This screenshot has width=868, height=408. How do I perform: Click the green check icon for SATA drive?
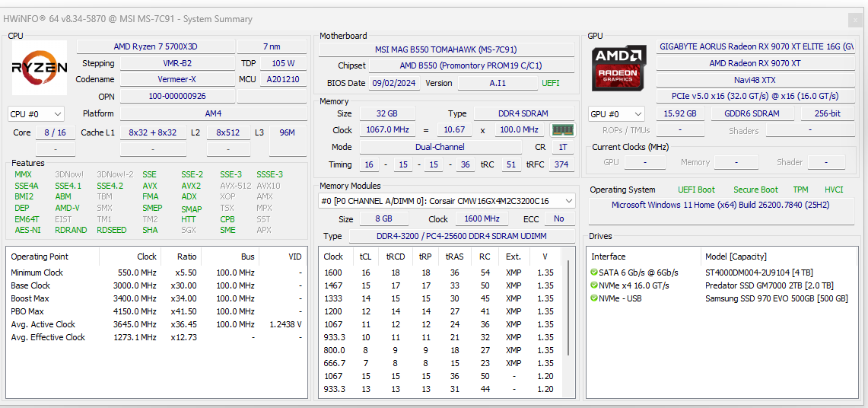pyautogui.click(x=595, y=273)
